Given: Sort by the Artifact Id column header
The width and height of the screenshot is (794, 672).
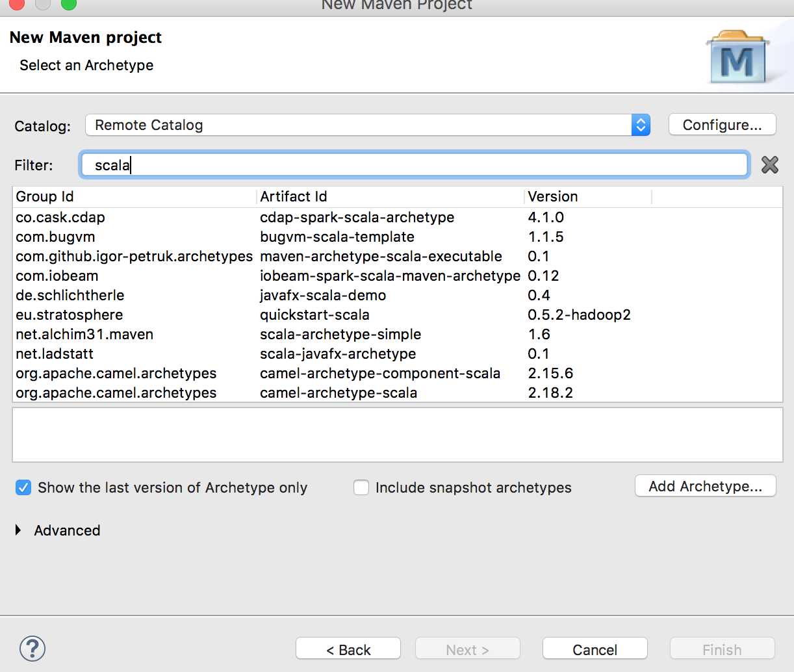Looking at the screenshot, I should [391, 197].
